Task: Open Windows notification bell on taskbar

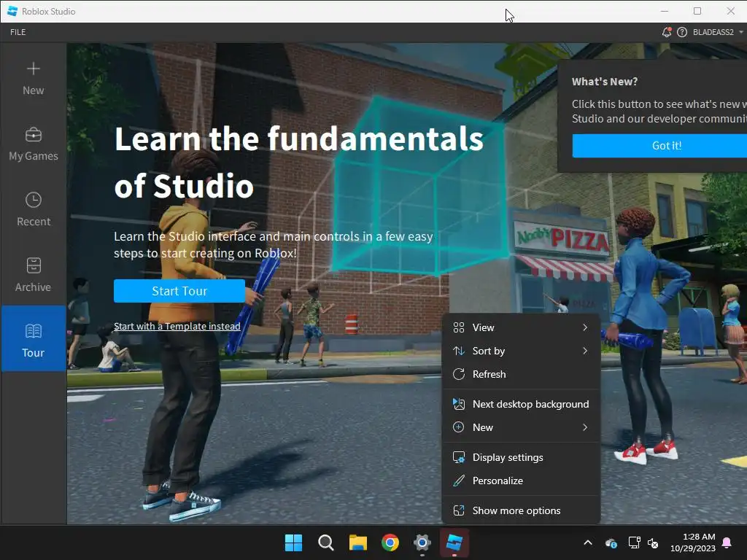Action: tap(727, 542)
